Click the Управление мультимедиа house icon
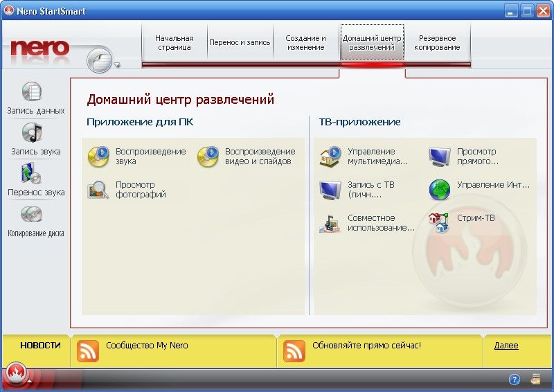 330,157
